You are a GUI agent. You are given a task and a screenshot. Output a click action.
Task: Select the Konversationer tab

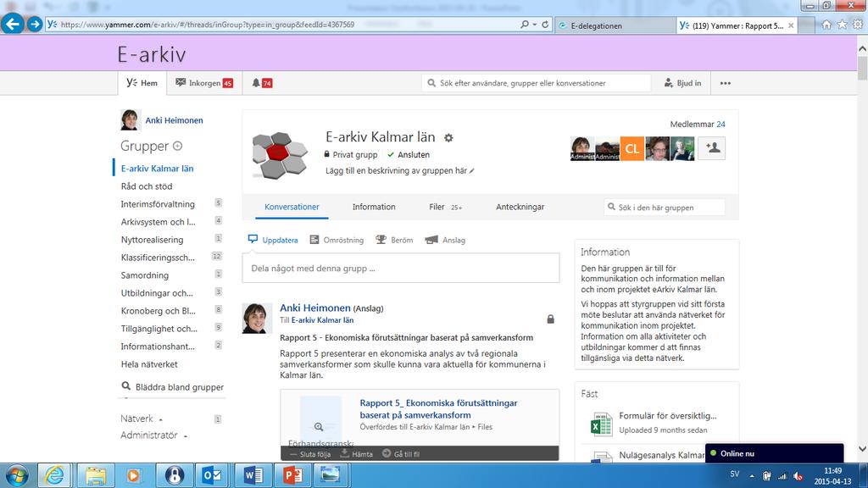pyautogui.click(x=292, y=207)
